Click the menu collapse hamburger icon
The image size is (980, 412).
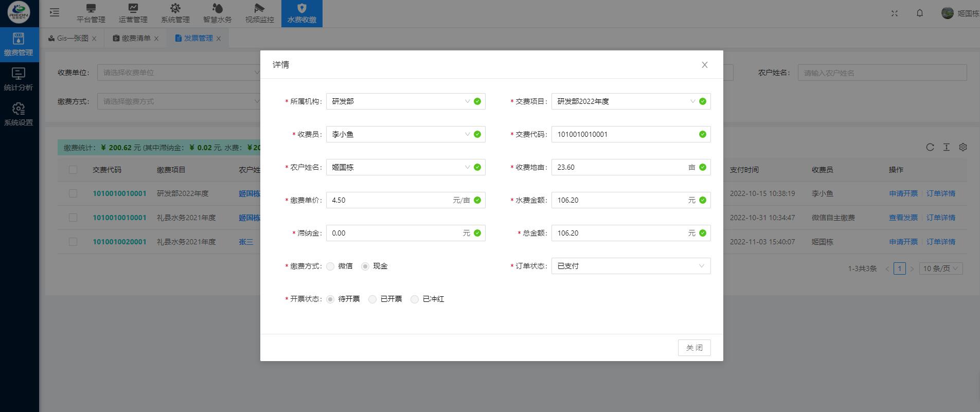click(55, 13)
